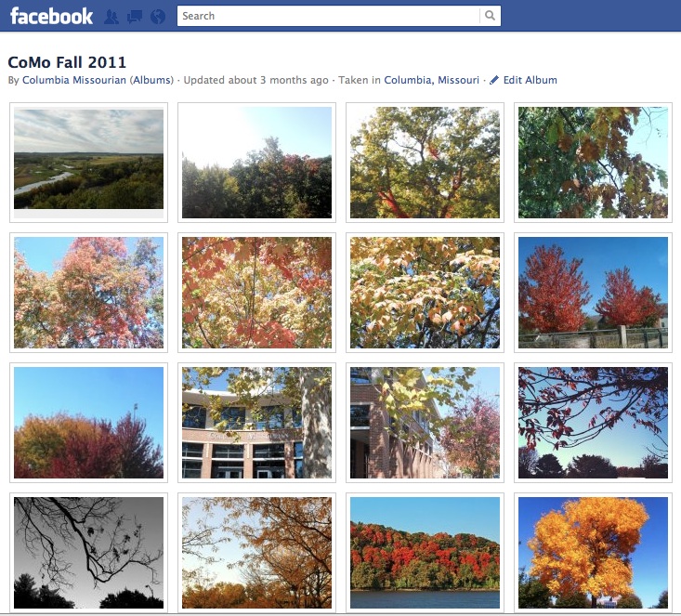Click the facebook logo
The image size is (681, 616).
tap(51, 17)
